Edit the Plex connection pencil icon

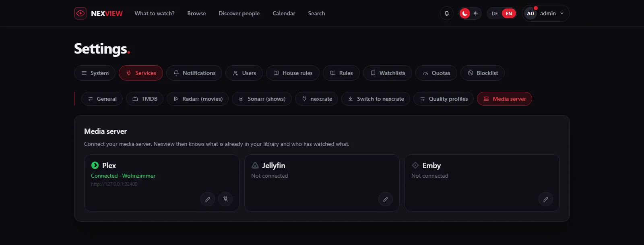click(208, 199)
